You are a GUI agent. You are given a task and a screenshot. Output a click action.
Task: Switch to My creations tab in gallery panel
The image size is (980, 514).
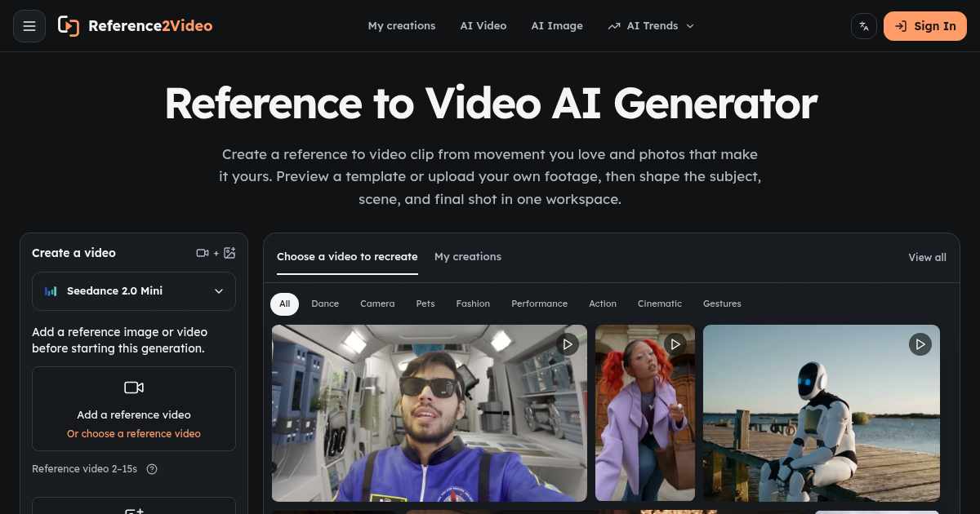[468, 257]
